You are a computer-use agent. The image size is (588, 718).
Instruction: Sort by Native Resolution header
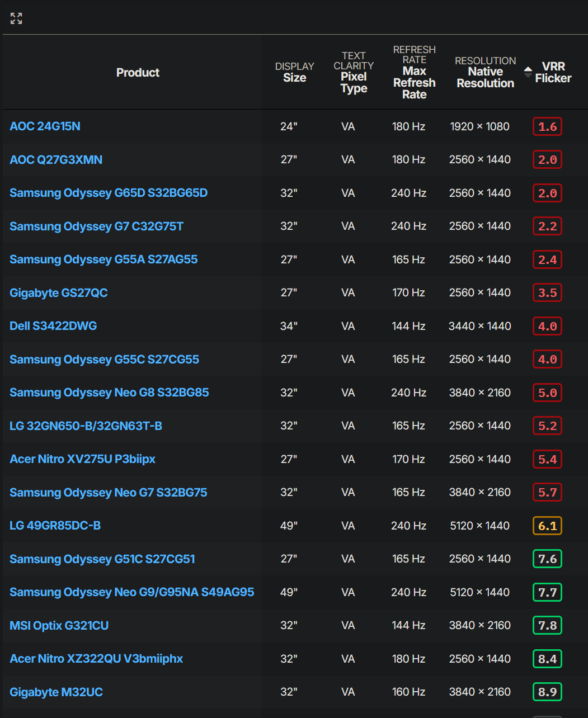[485, 72]
